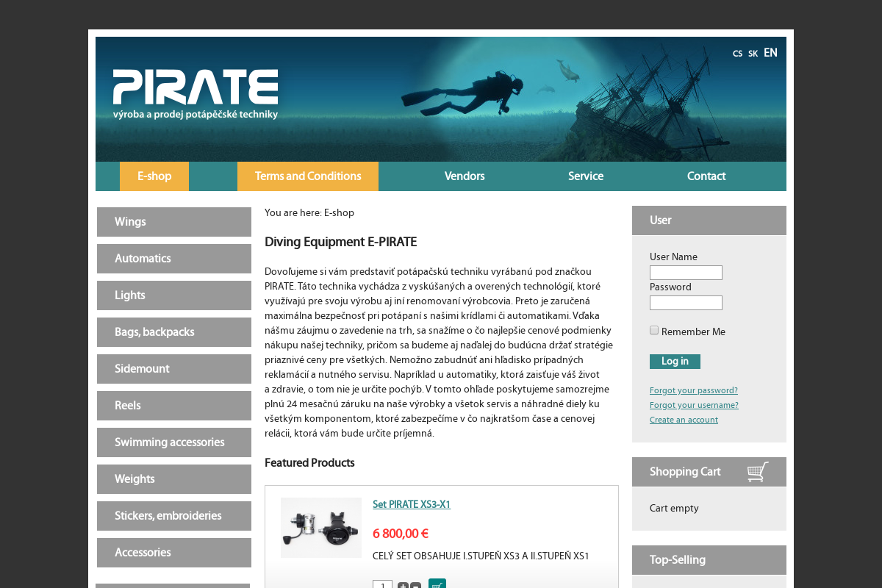Open the Service page

(585, 176)
